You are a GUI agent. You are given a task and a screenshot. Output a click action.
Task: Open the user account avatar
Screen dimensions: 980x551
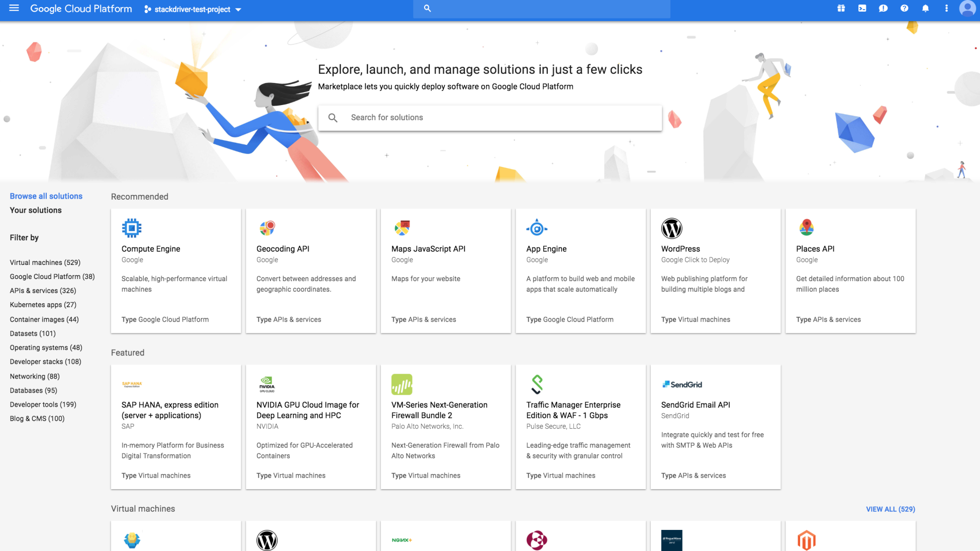point(967,9)
